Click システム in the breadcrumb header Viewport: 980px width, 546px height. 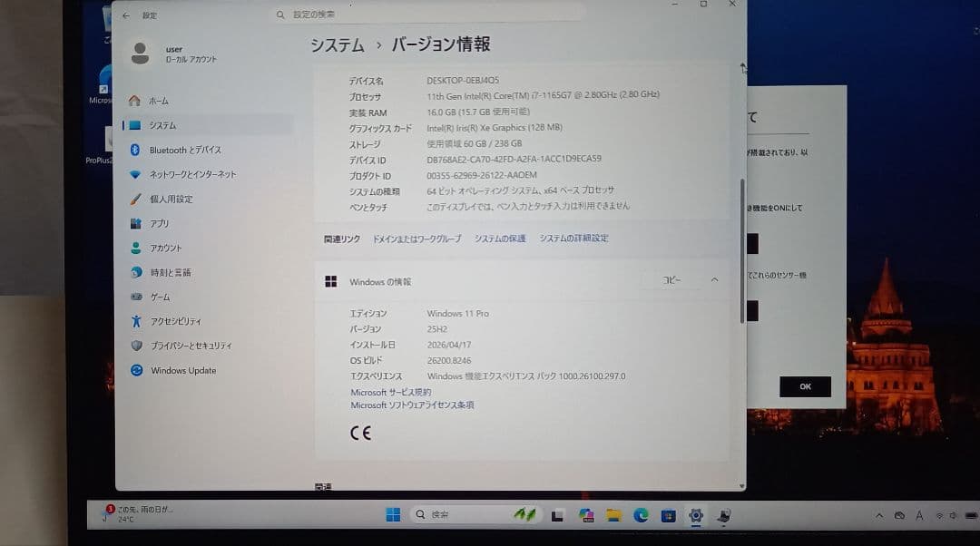pos(338,45)
